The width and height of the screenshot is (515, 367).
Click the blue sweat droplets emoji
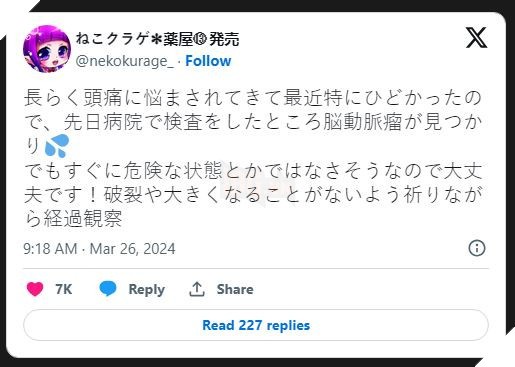tap(57, 146)
